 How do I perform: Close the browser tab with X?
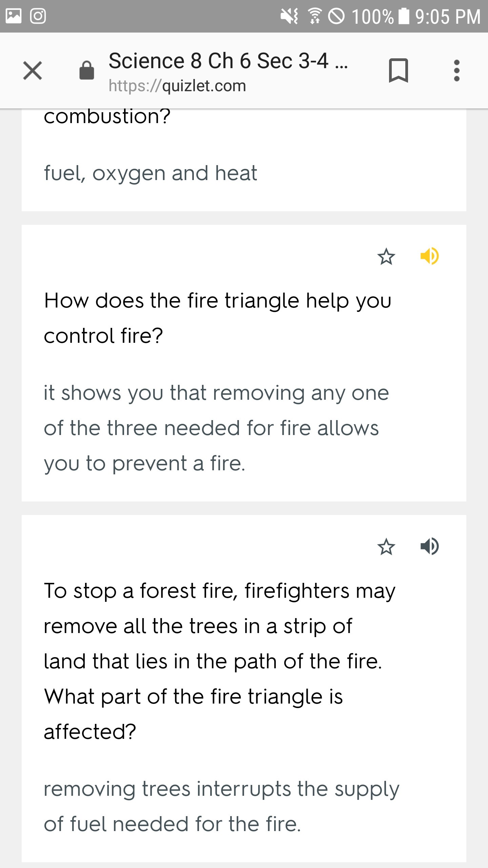tap(33, 71)
